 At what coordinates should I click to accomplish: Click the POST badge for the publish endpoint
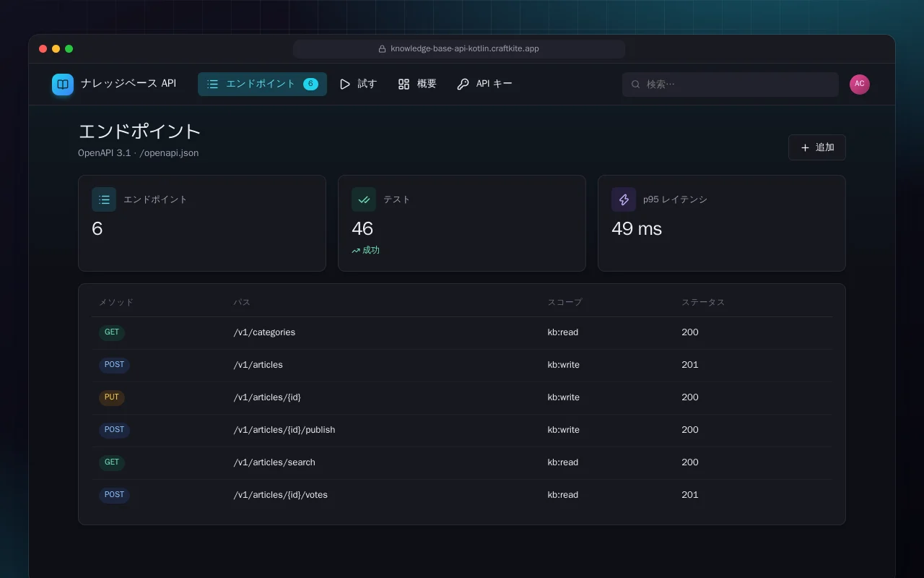point(114,430)
